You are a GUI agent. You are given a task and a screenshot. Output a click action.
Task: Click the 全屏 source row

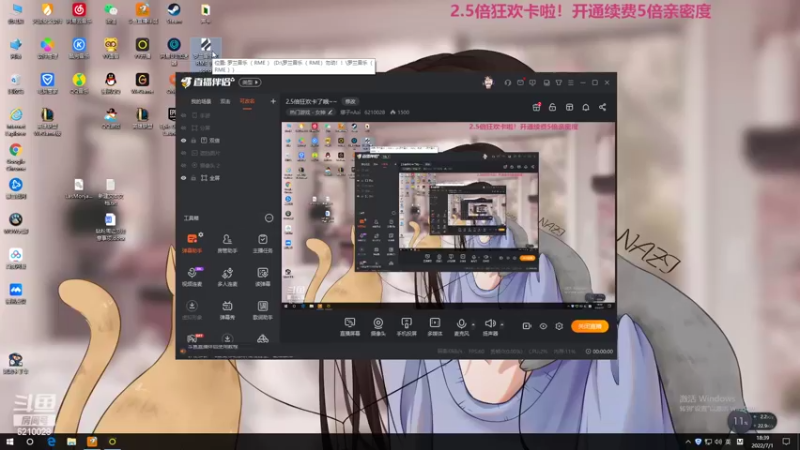[228, 178]
